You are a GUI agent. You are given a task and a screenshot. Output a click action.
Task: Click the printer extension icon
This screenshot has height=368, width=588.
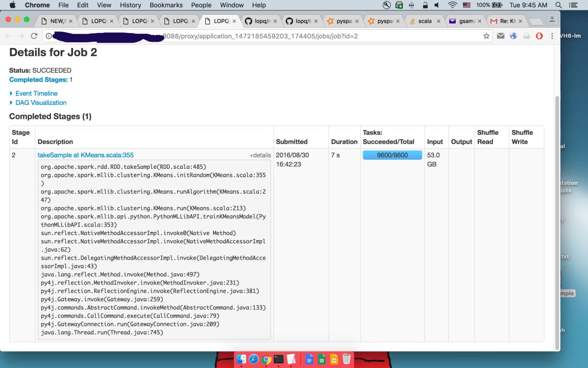point(526,36)
